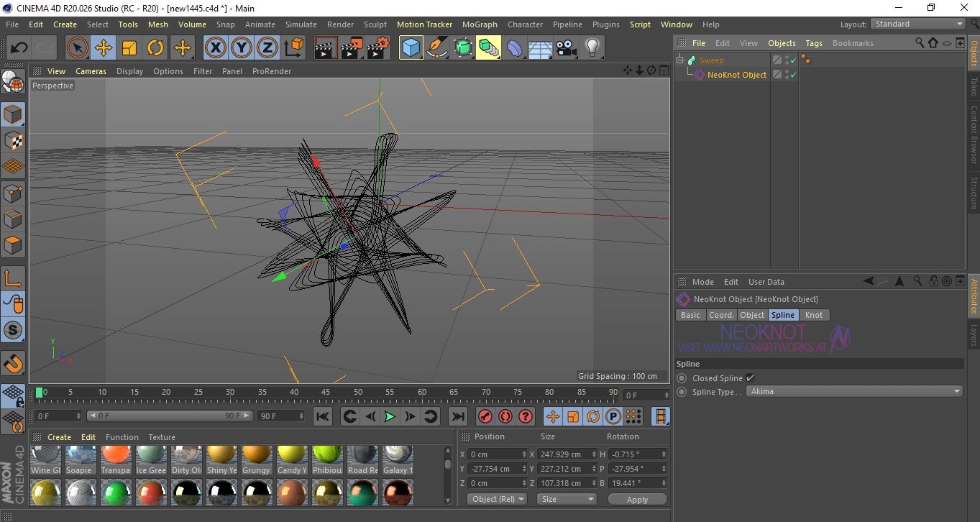Viewport: 980px width, 522px height.
Task: Collapse the Sweep object tree
Action: click(x=680, y=60)
